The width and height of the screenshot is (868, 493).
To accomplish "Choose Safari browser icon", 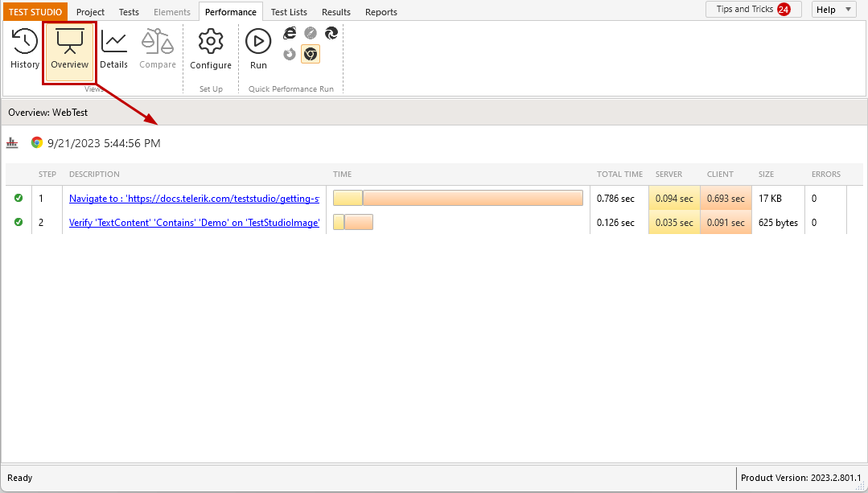I will point(311,33).
